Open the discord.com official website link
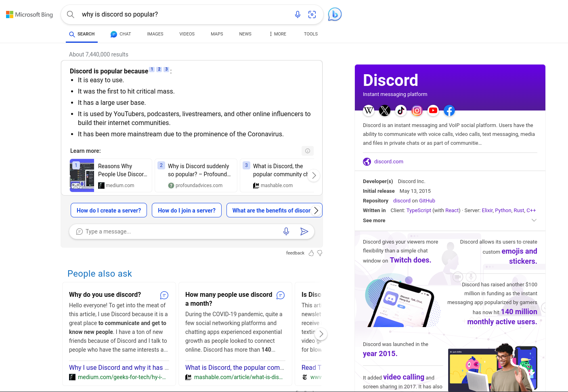Viewport: 568px width, 392px height. tap(388, 162)
